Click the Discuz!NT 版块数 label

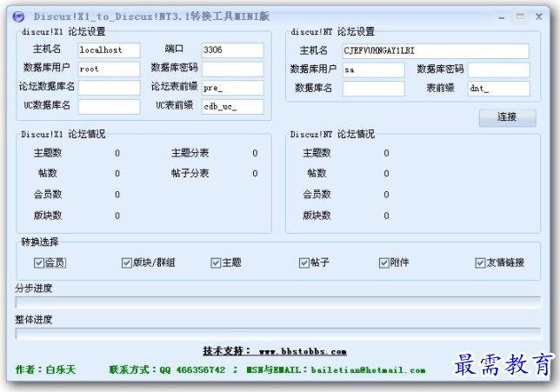coord(317,216)
